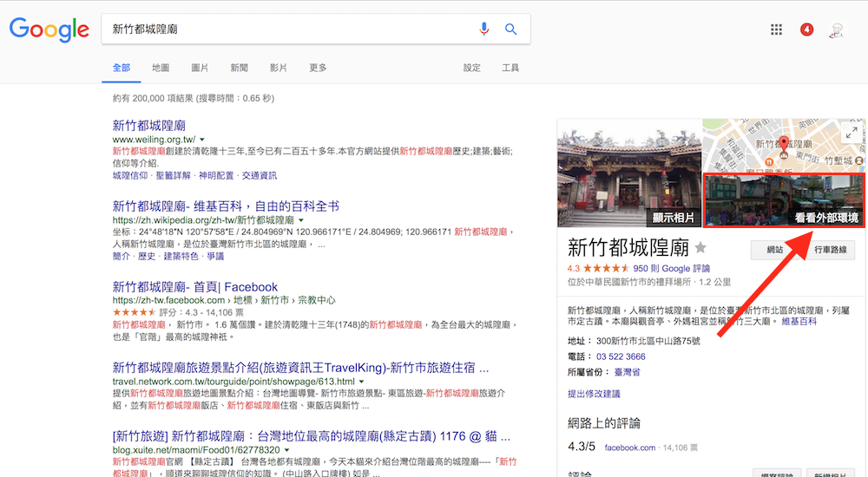Open Wikipedia sitelink 爭議
The width and height of the screenshot is (868, 477).
point(215,256)
